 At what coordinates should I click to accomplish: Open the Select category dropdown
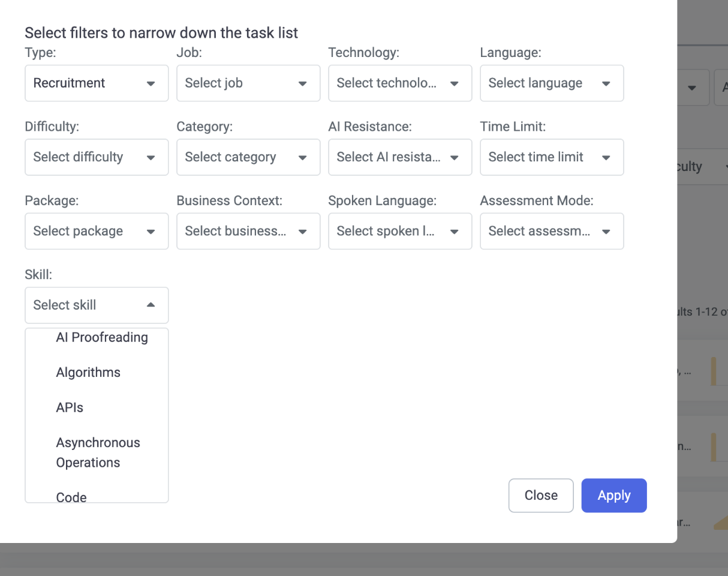coord(248,157)
